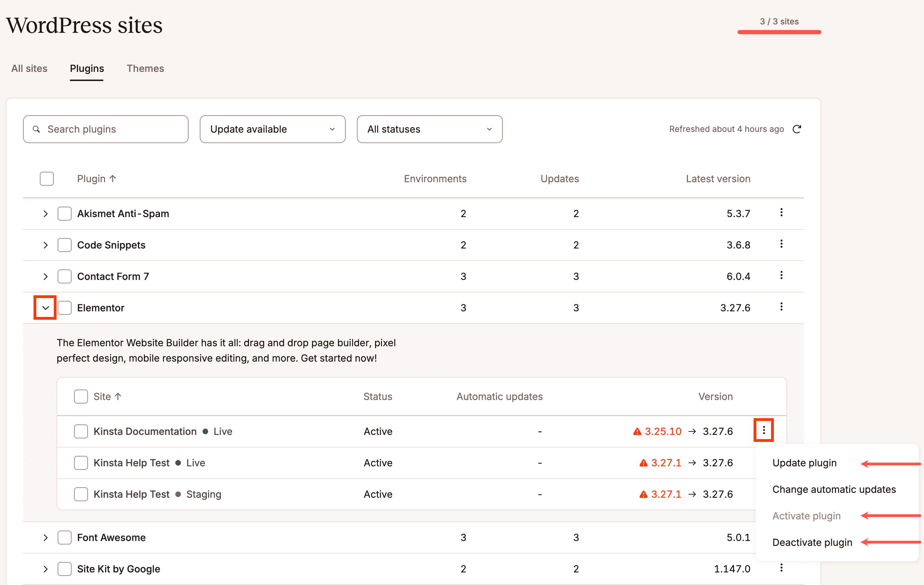Viewport: 924px width, 585px height.
Task: Choose Activate plugin menu item
Action: tap(806, 516)
